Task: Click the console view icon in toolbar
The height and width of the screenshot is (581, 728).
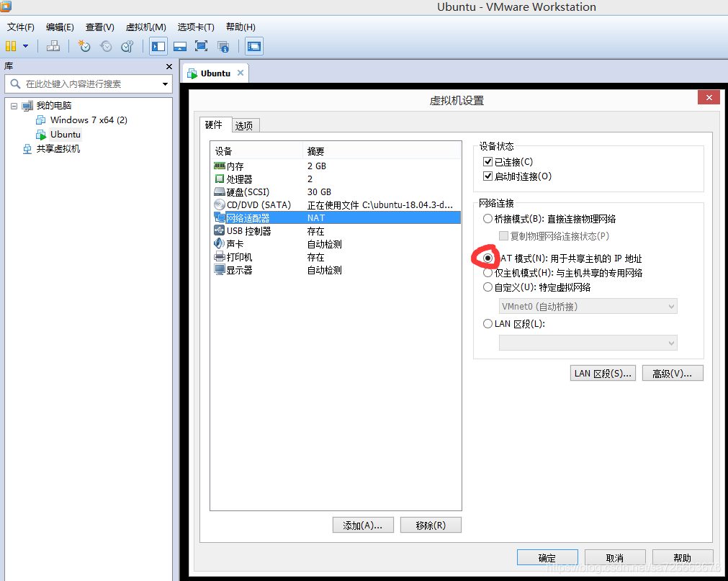Action: (254, 46)
